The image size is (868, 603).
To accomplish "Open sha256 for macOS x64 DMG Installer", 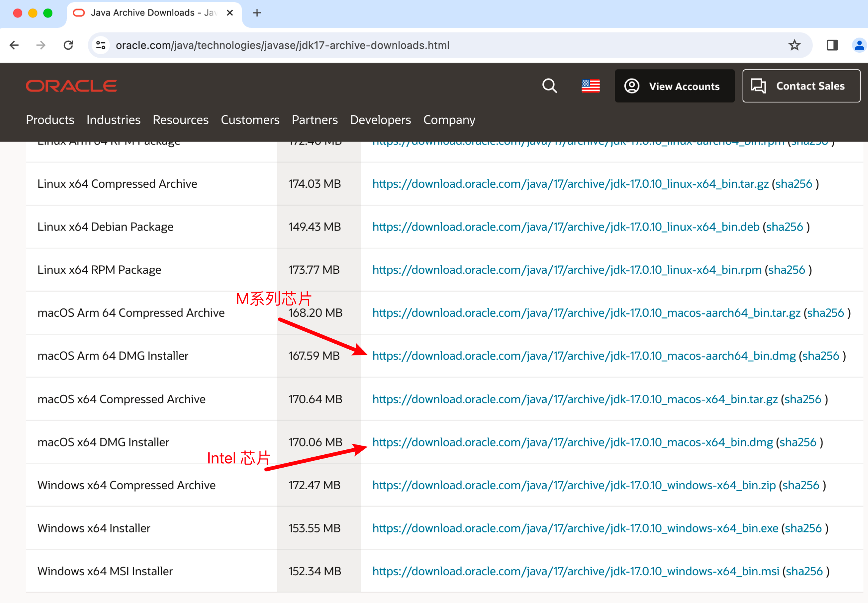I will tap(797, 442).
